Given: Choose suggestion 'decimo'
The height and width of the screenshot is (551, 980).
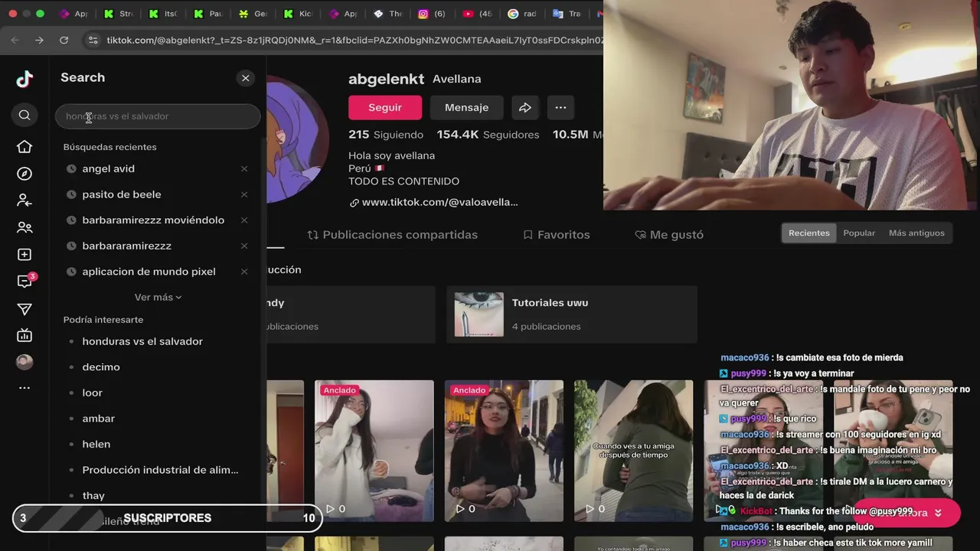Looking at the screenshot, I should pyautogui.click(x=101, y=367).
